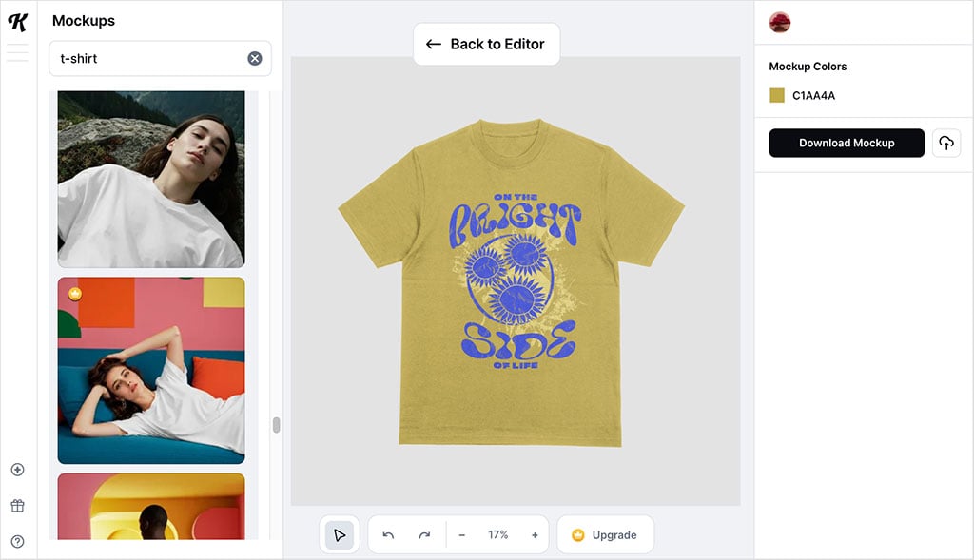Click the t-shirt search input field
This screenshot has width=974, height=560.
147,58
